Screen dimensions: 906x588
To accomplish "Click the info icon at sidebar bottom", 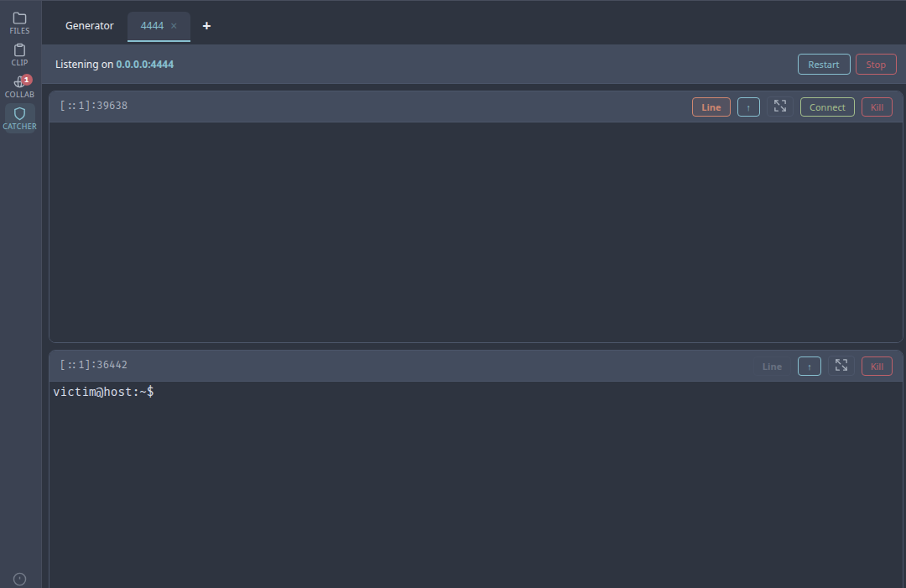I will point(19,579).
